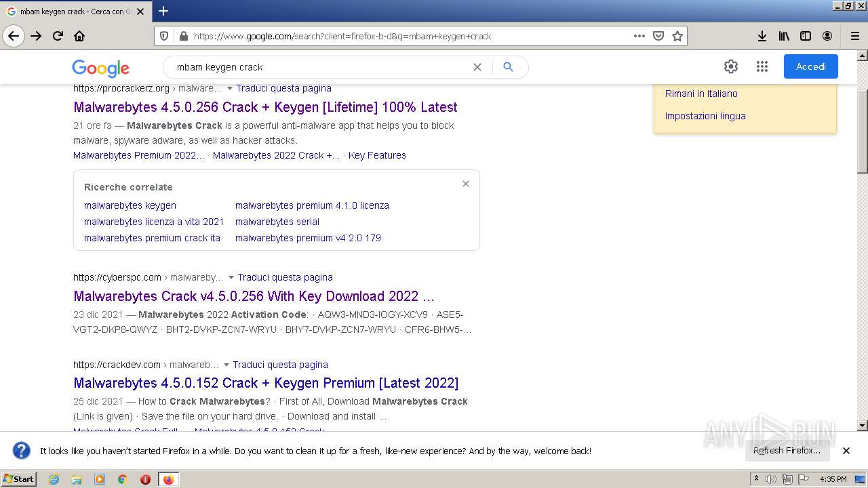Click the Windows Start button
This screenshot has height=488, width=868.
pyautogui.click(x=18, y=479)
